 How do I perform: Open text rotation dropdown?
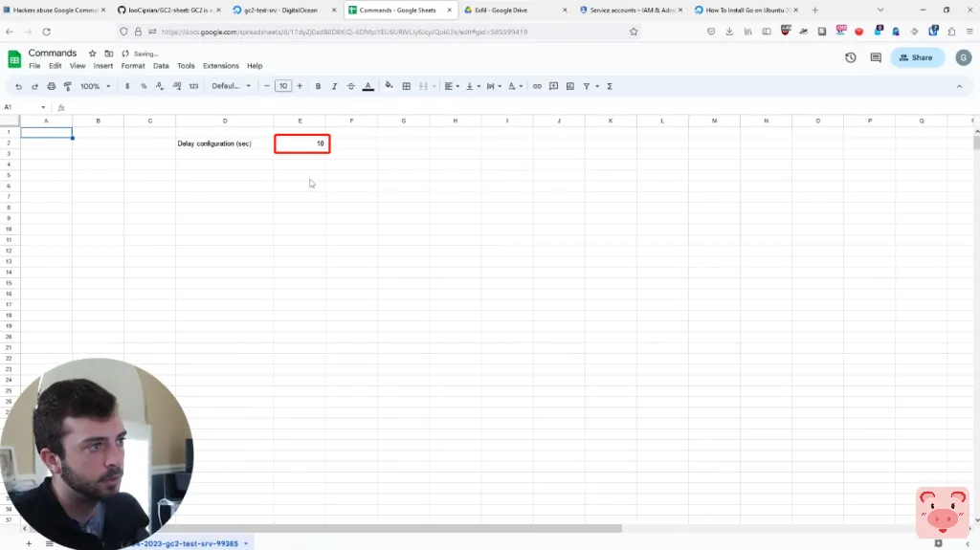click(x=515, y=86)
